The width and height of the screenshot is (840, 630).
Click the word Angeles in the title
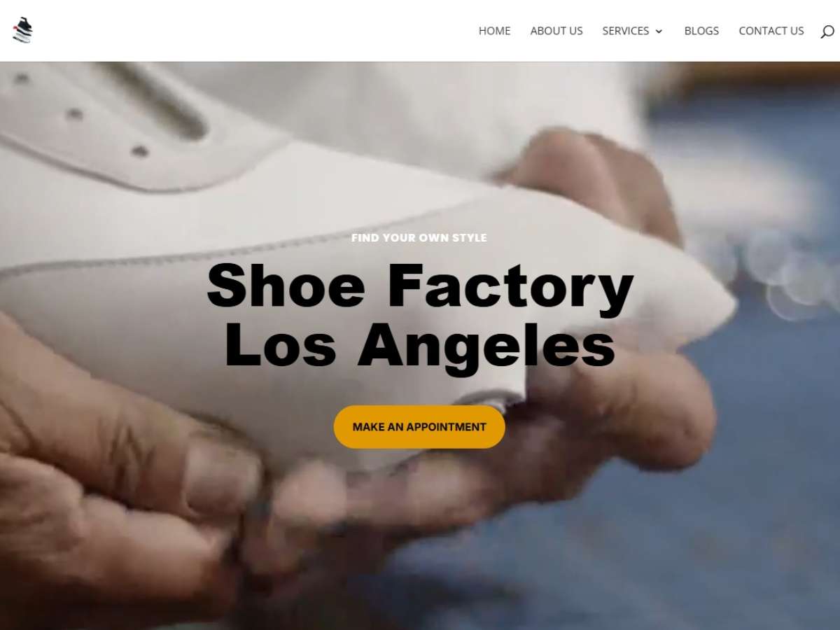(486, 344)
